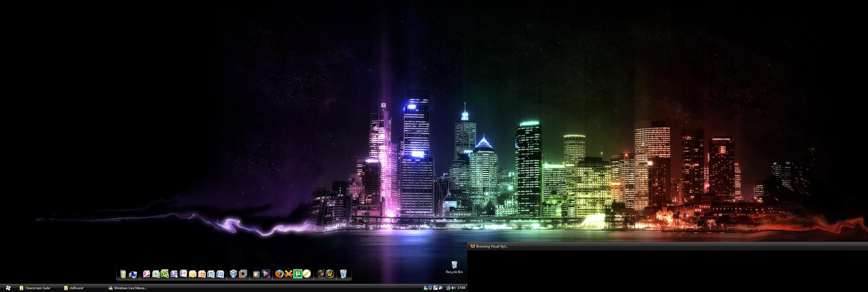The width and height of the screenshot is (868, 292).
Task: Open uTorrent from the dock
Action: [x=298, y=274]
